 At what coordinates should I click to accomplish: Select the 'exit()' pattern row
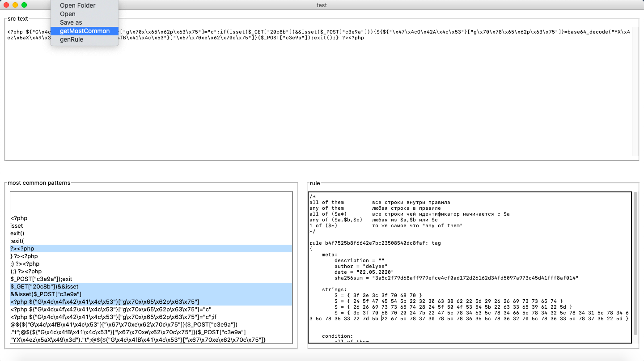coord(151,234)
